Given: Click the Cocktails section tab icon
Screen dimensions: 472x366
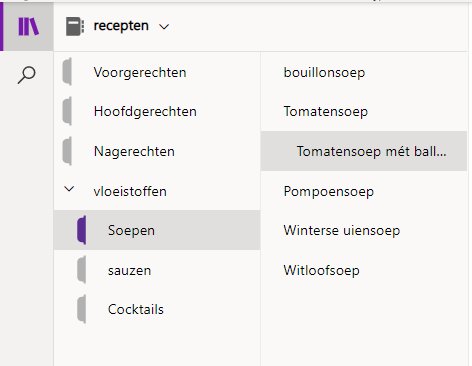Looking at the screenshot, I should [82, 309].
